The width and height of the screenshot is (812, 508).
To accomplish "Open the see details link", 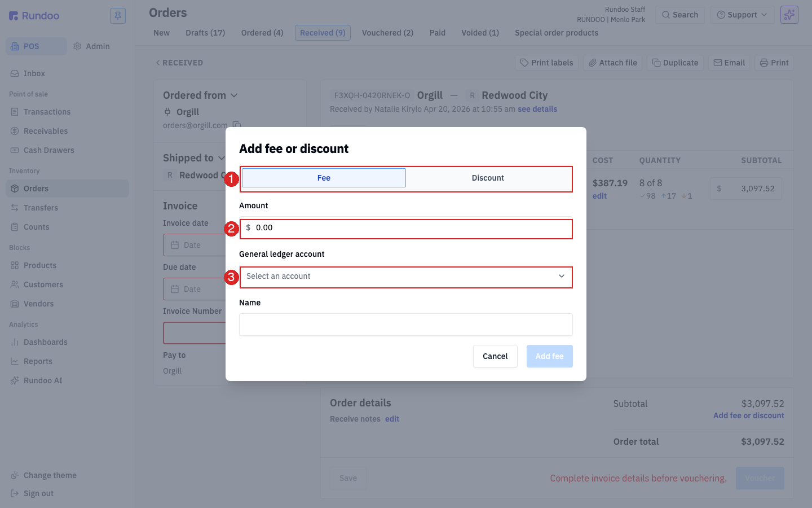I will (537, 109).
